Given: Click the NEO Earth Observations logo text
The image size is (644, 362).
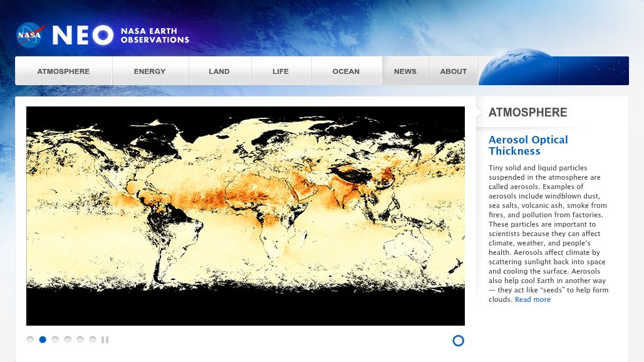Looking at the screenshot, I should [120, 36].
